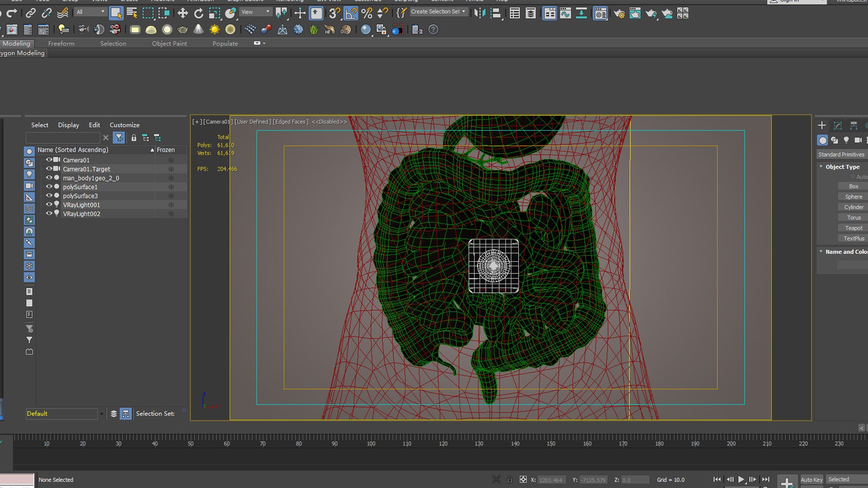868x488 pixels.
Task: Click the Redo arrow icon
Action: pos(12,13)
